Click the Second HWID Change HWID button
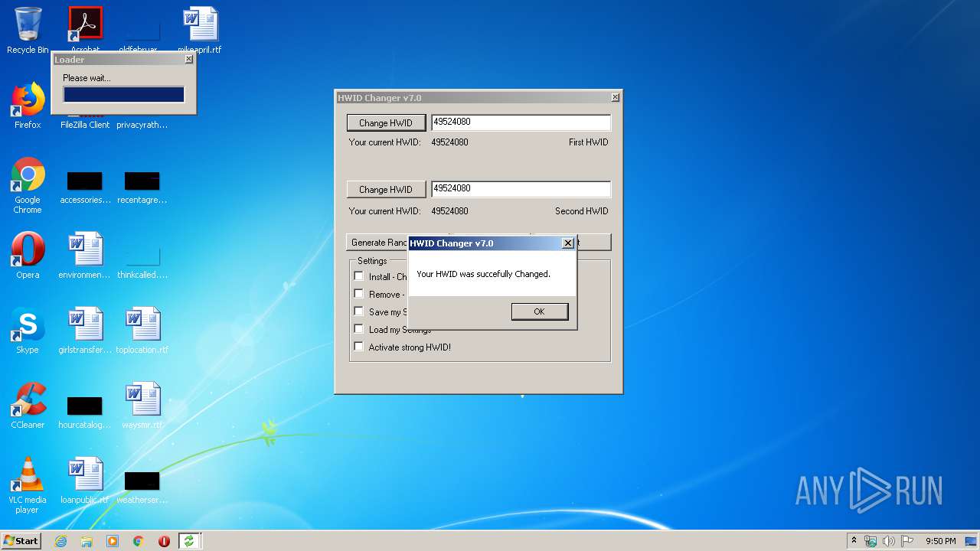The height and width of the screenshot is (551, 980). 386,189
